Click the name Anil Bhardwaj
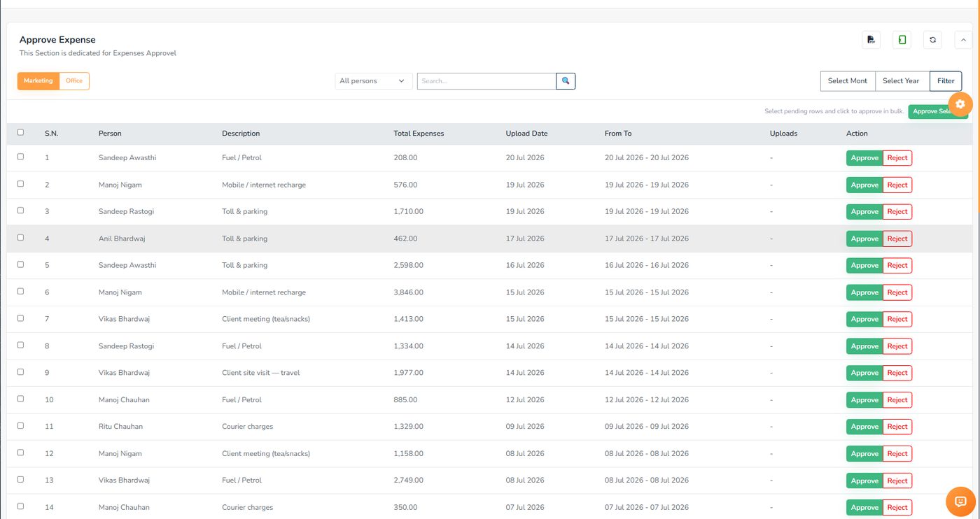Image resolution: width=980 pixels, height=519 pixels. [122, 239]
